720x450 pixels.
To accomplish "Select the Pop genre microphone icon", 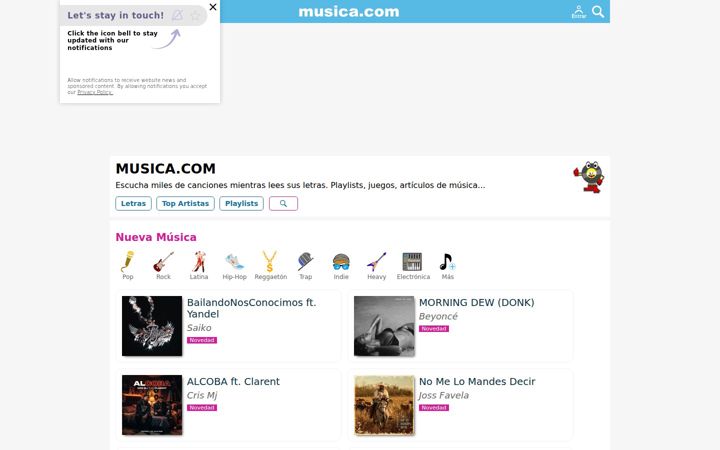I will click(x=128, y=262).
